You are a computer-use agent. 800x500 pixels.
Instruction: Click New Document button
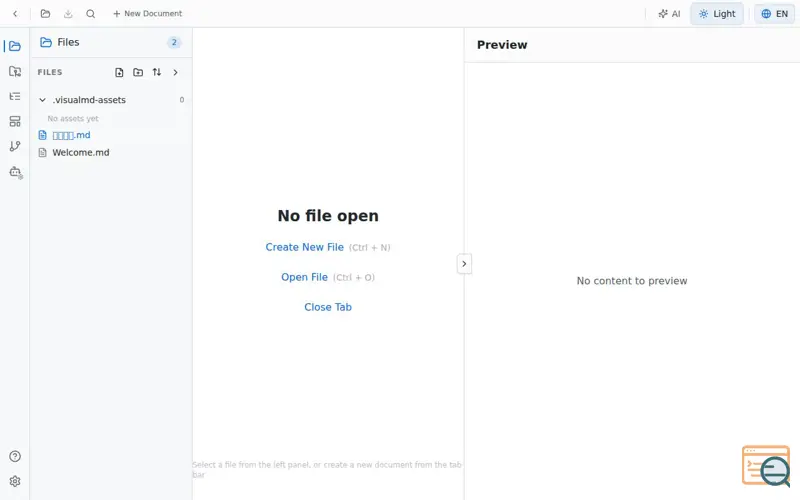147,14
